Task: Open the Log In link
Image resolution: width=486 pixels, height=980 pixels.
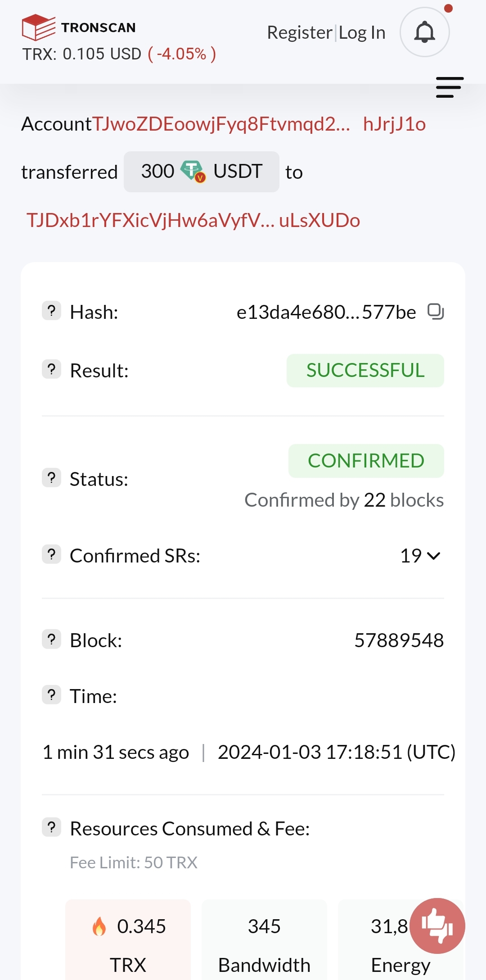Action: point(362,32)
